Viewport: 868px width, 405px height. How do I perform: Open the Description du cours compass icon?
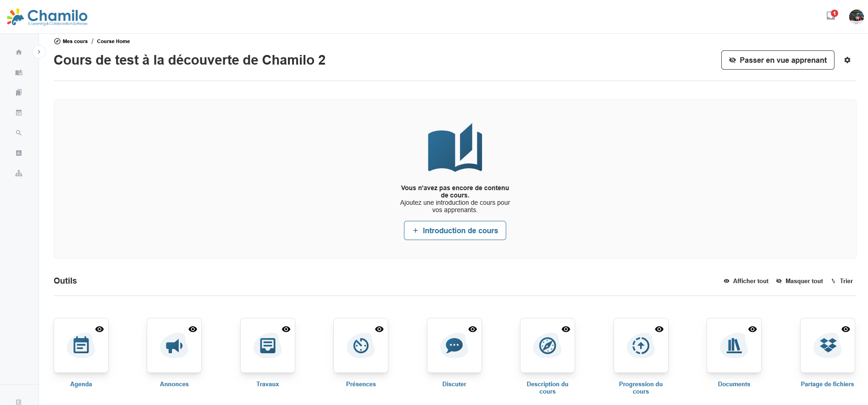coord(547,345)
